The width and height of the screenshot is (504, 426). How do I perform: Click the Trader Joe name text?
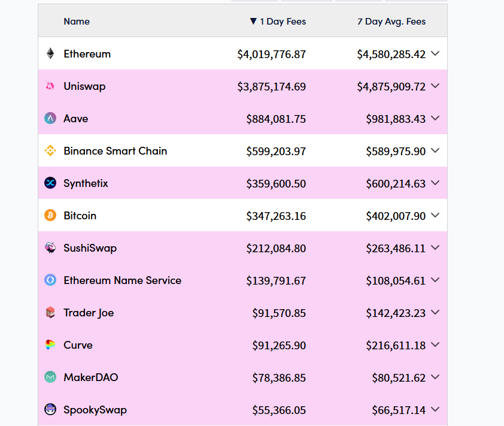pyautogui.click(x=89, y=313)
